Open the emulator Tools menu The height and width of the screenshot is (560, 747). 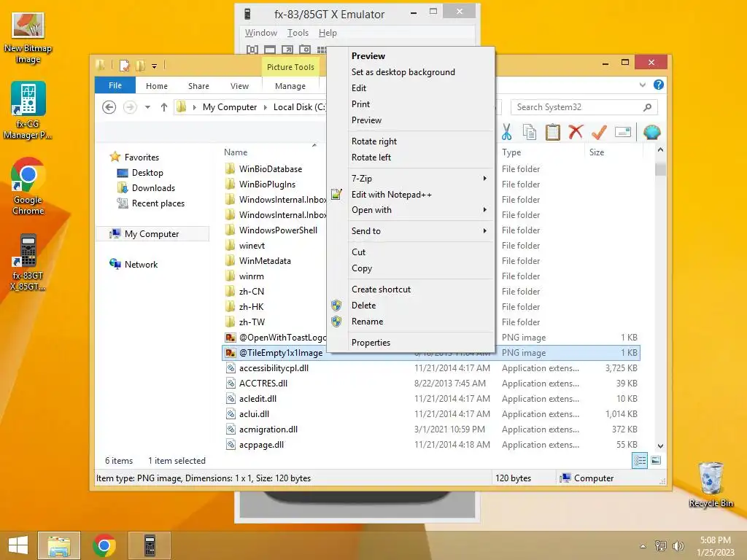coord(298,32)
